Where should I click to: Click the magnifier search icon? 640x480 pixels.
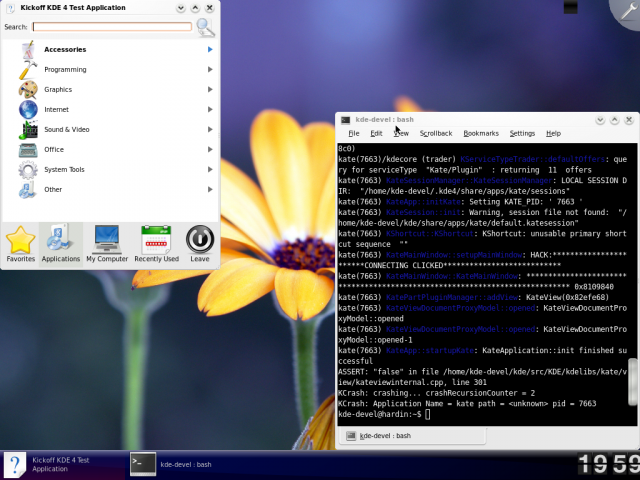(205, 27)
